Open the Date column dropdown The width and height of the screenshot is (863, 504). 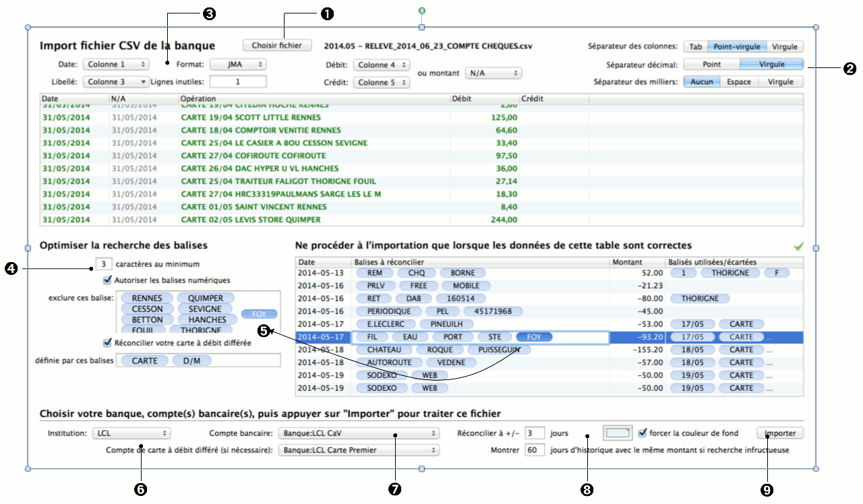(x=116, y=65)
